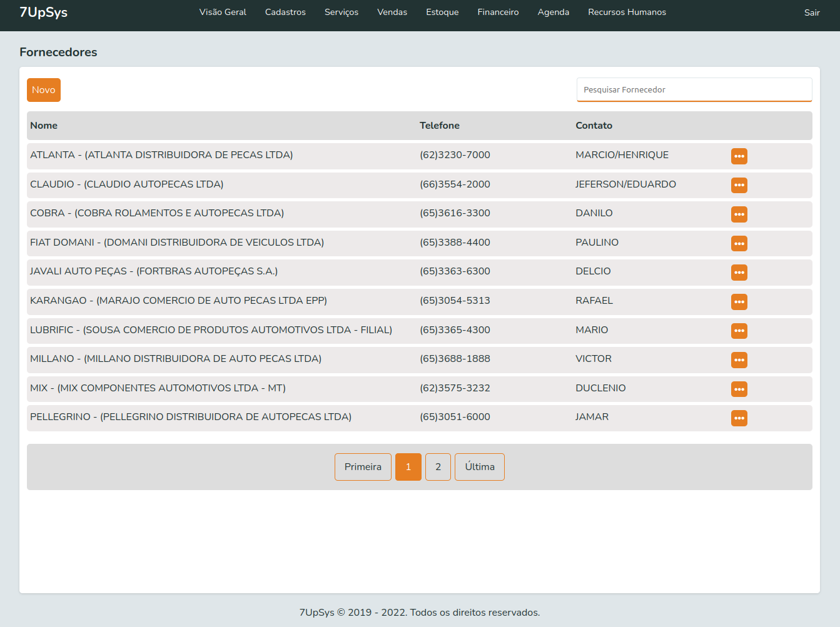Open options menu for LUBRIFIC supplier row
The height and width of the screenshot is (627, 840).
[x=739, y=331]
